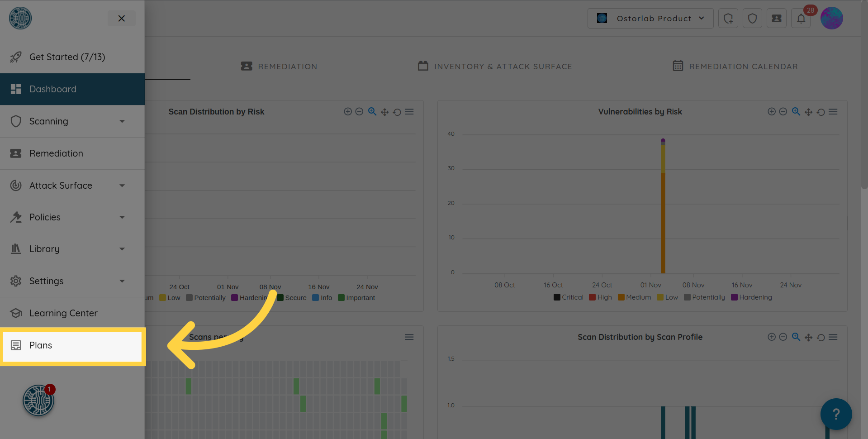This screenshot has height=439, width=868.
Task: Open the notifications bell icon
Action: pos(801,19)
